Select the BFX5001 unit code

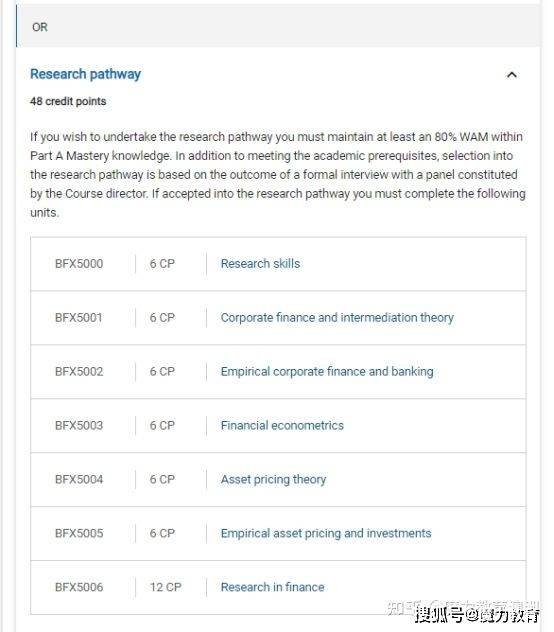tap(79, 318)
